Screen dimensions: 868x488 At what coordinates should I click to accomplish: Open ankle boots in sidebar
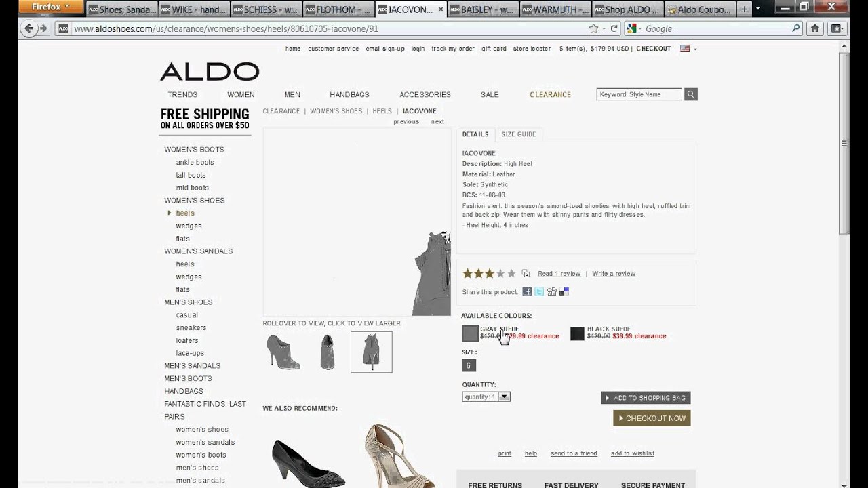[x=195, y=162]
